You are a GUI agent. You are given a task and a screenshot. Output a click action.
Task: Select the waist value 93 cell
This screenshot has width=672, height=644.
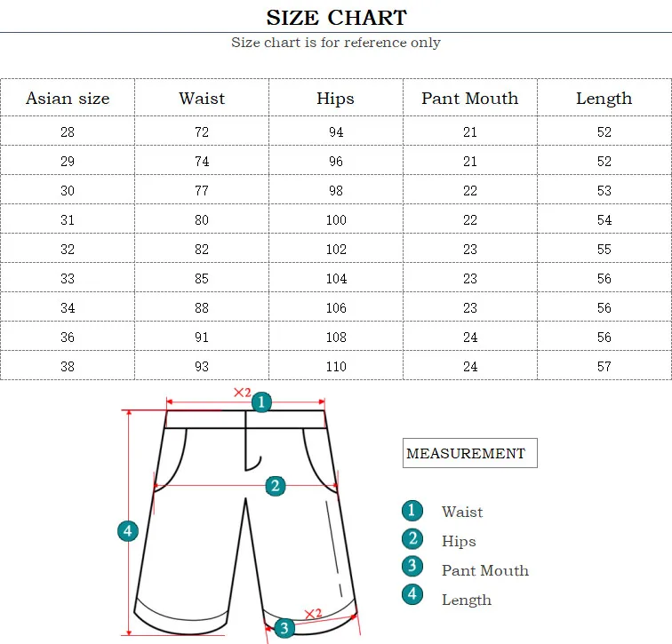tap(202, 367)
